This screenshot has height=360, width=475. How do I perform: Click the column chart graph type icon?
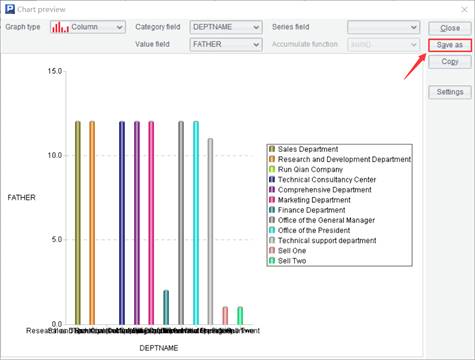[60, 27]
